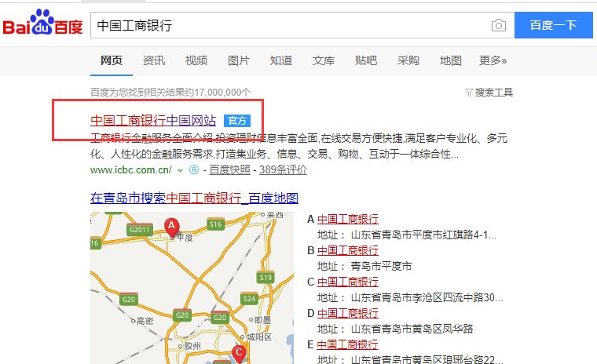Viewport: 597px width, 364px height.
Task: Switch to the 视频 tab
Action: coord(196,60)
